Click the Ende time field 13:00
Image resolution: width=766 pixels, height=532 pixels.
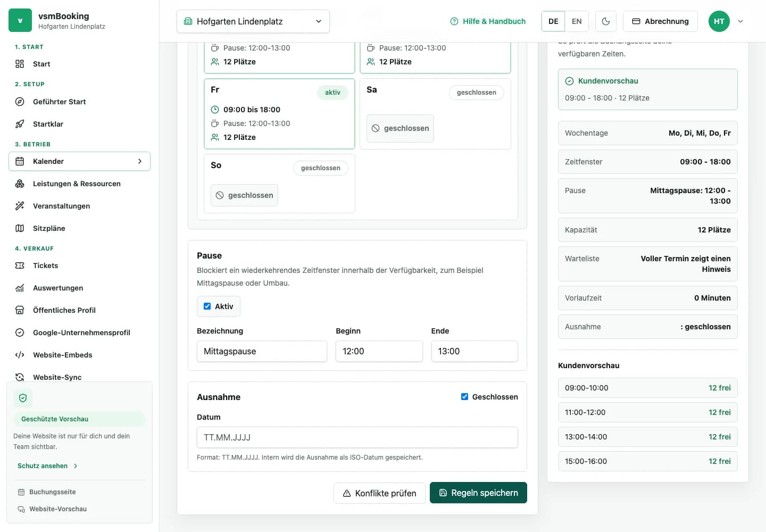click(474, 351)
